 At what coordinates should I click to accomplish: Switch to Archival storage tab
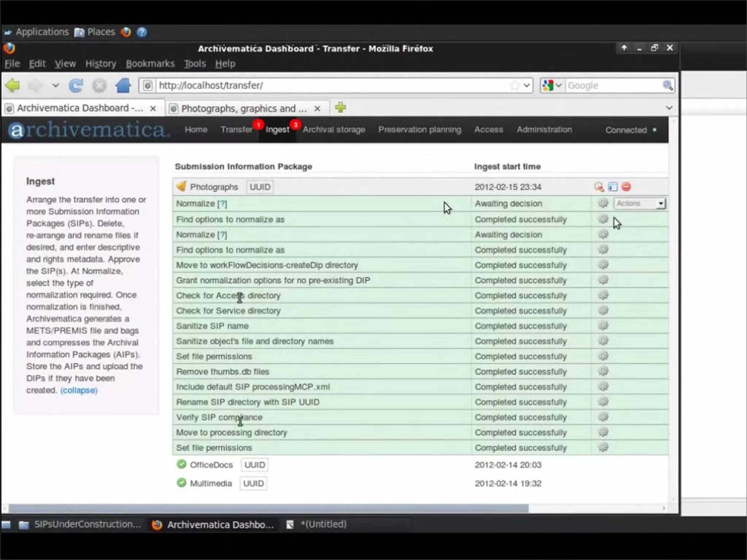click(x=333, y=130)
